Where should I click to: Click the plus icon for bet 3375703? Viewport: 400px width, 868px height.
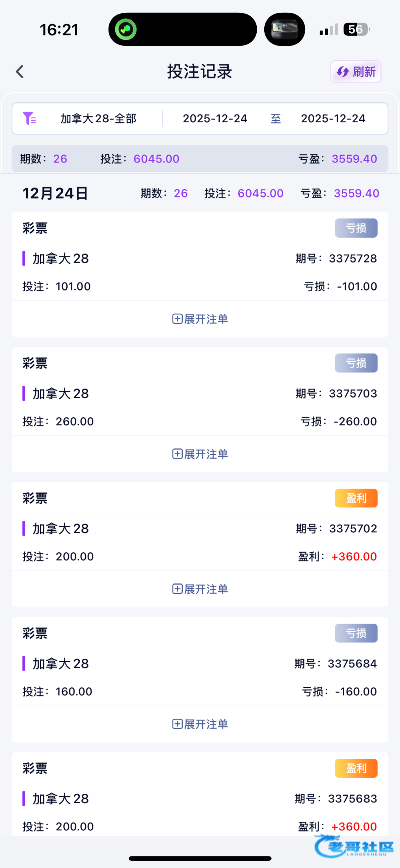click(177, 454)
